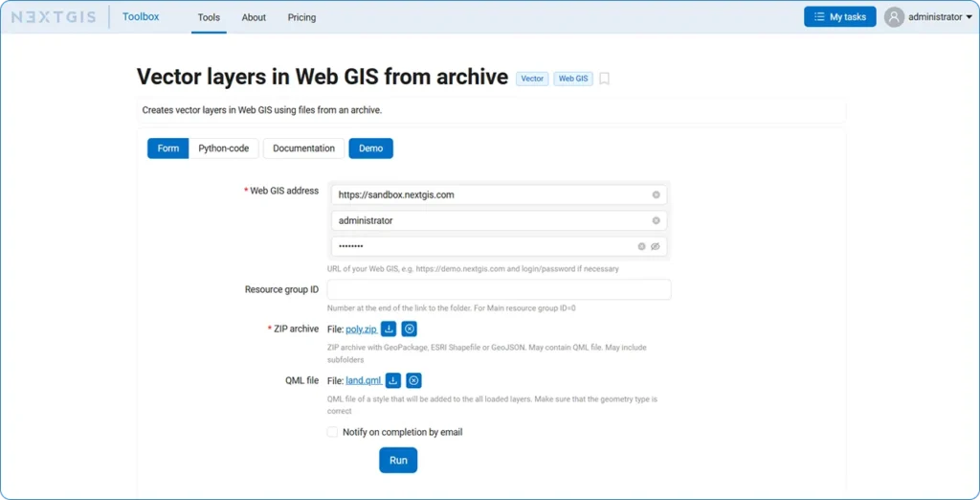Click the NextGIS logo
The image size is (980, 500).
coord(54,17)
